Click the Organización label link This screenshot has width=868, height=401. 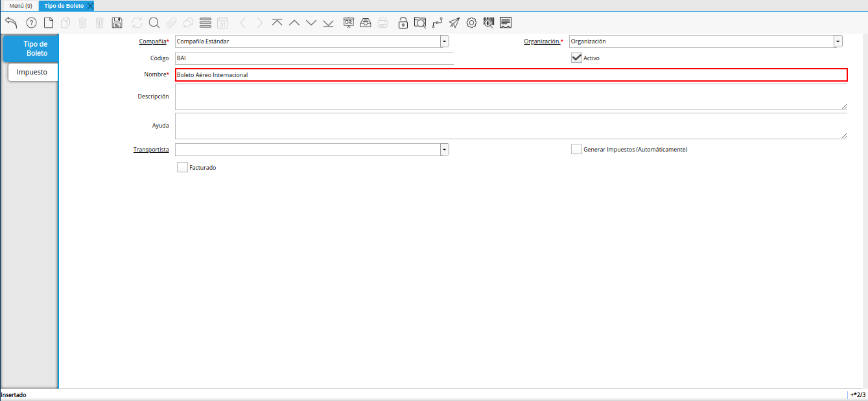tap(542, 41)
